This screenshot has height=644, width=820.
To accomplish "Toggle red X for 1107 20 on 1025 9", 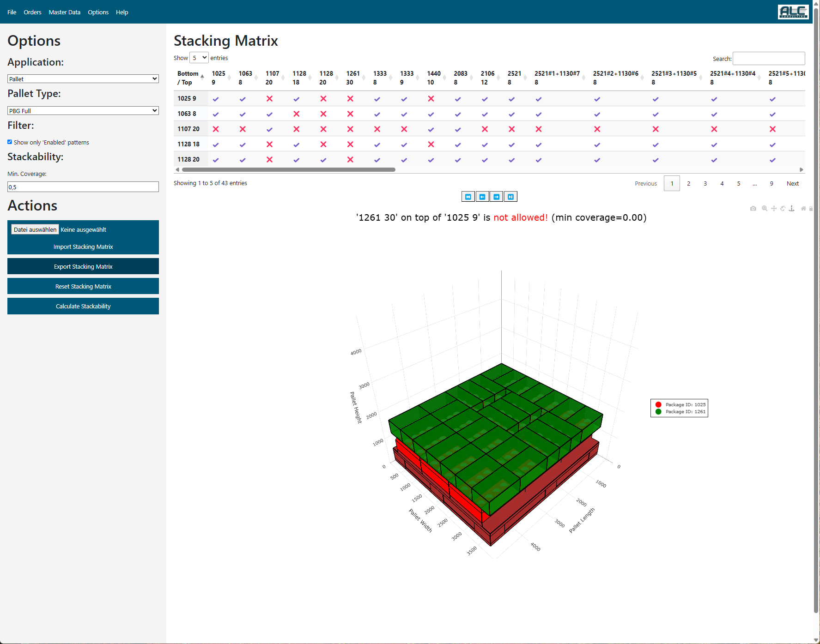I will 269,99.
